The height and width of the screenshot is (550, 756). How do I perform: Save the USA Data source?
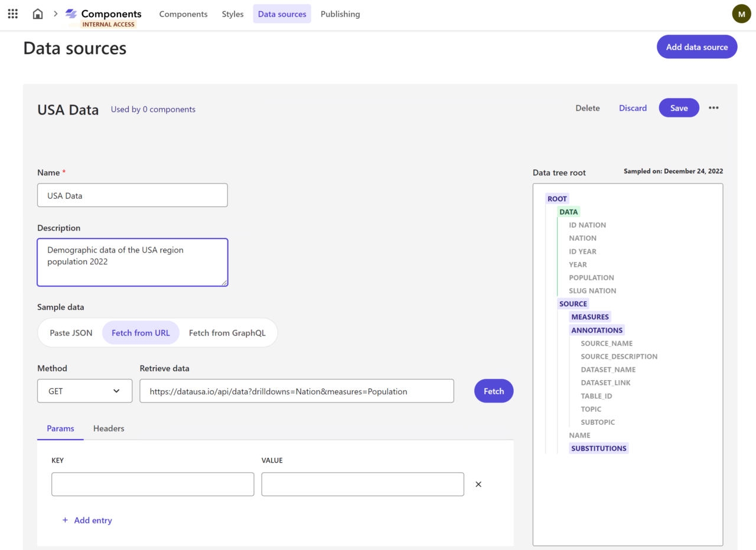[x=679, y=108]
